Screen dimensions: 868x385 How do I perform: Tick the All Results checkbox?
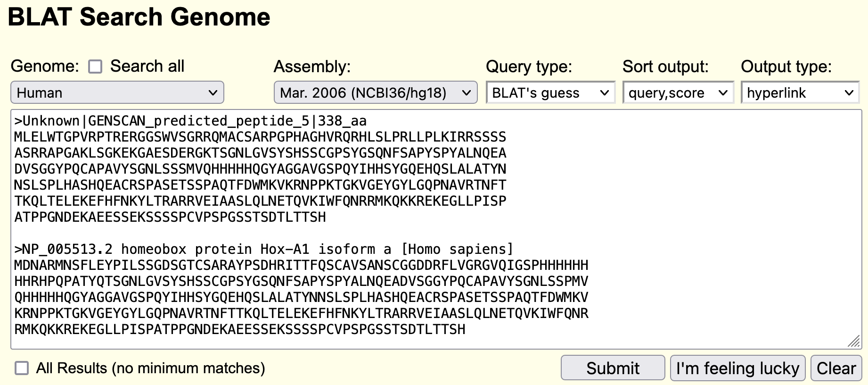pos(22,368)
